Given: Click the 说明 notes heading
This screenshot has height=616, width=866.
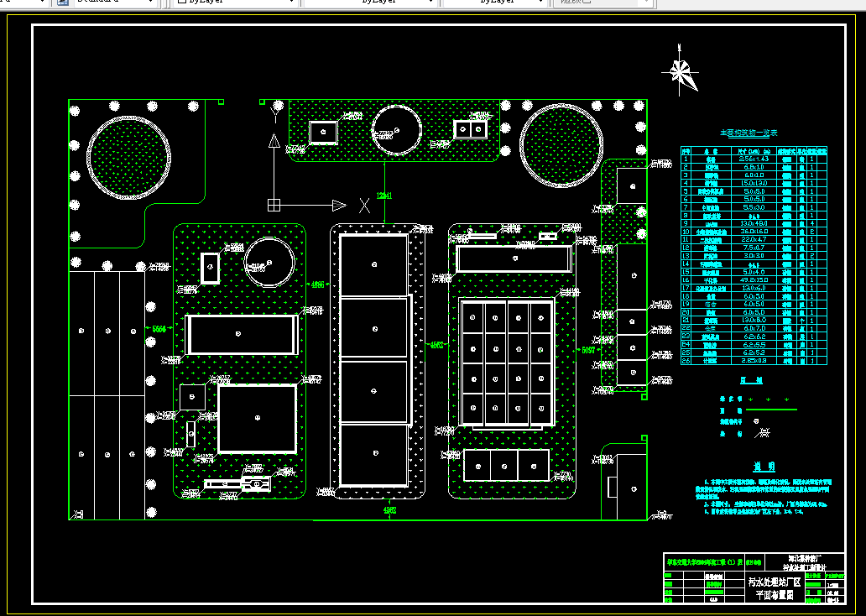Looking at the screenshot, I should [x=764, y=467].
